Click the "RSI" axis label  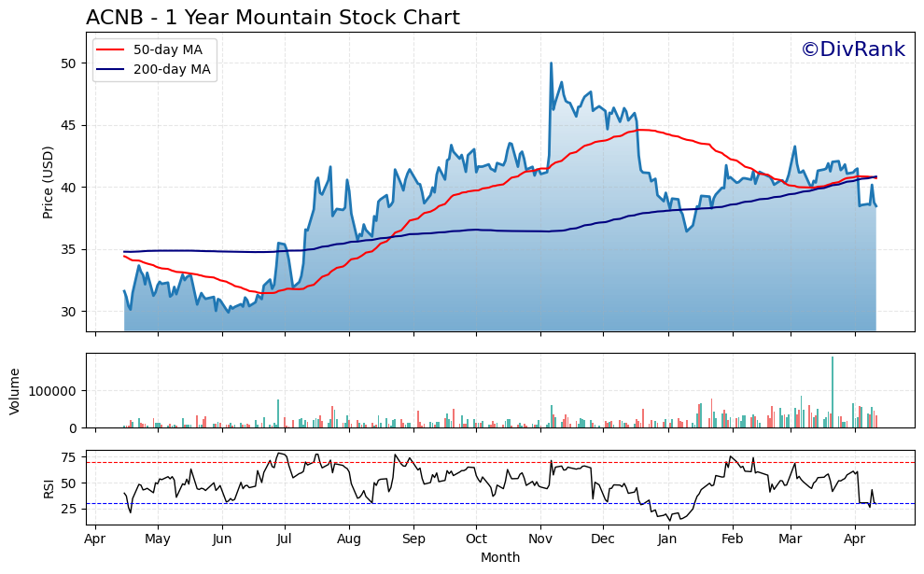pyautogui.click(x=48, y=488)
